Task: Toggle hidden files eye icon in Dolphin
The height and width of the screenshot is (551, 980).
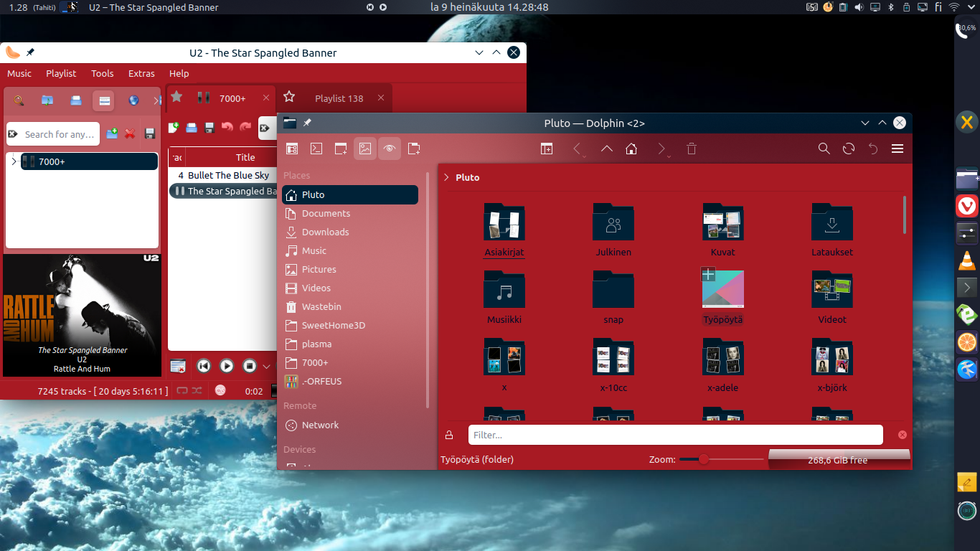Action: pos(390,149)
